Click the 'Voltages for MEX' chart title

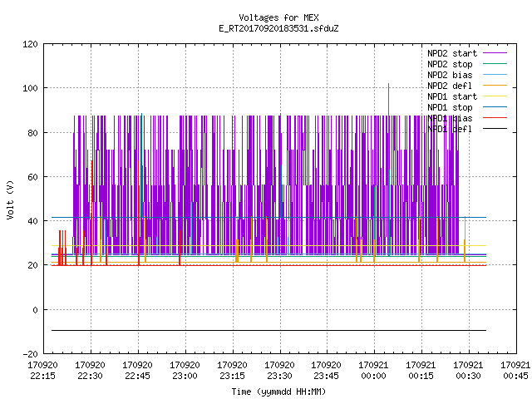point(278,17)
